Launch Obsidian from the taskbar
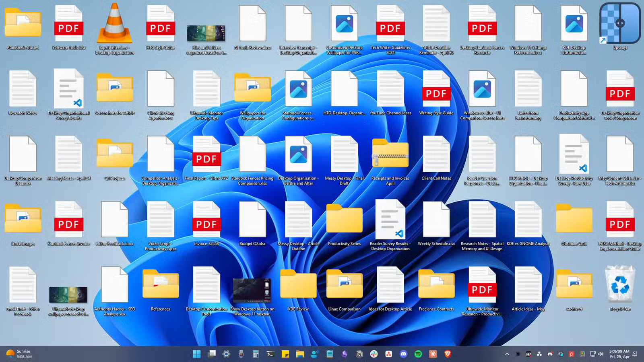644x362 pixels. pyautogui.click(x=345, y=354)
